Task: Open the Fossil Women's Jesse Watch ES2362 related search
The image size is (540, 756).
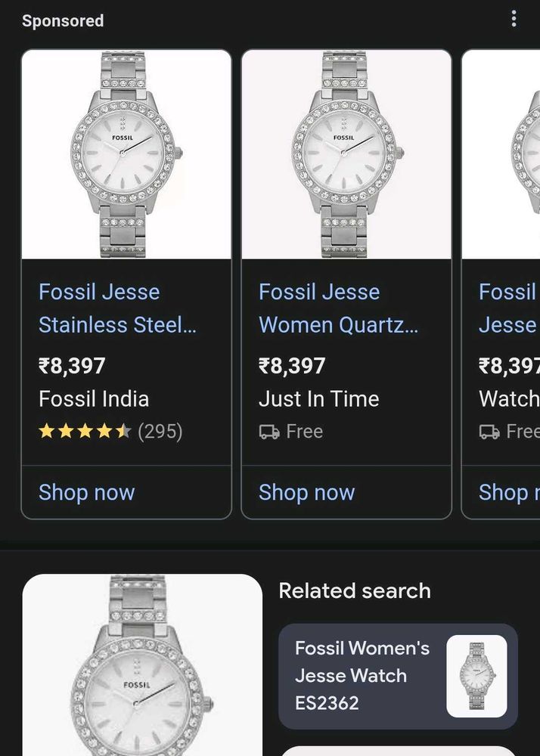Action: 362,675
